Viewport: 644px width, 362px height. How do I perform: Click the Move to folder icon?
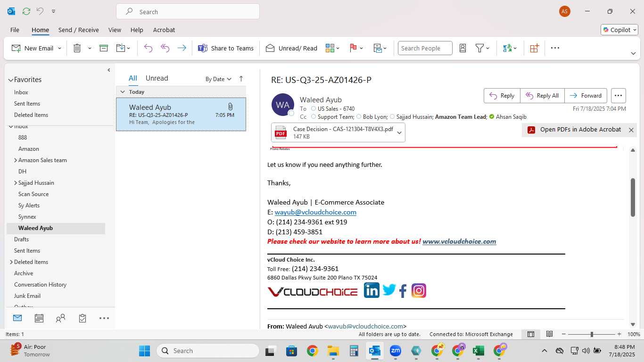(x=121, y=48)
